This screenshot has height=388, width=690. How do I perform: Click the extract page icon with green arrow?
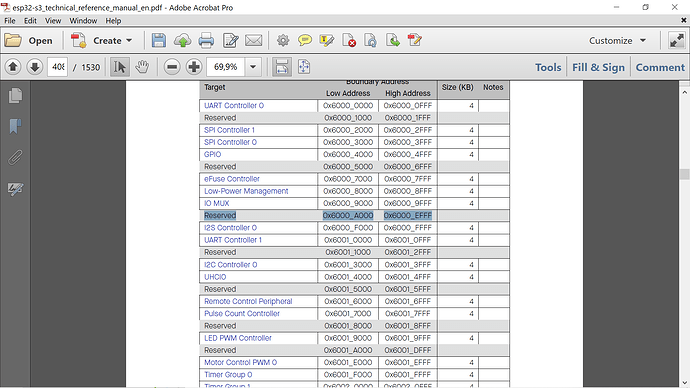393,40
